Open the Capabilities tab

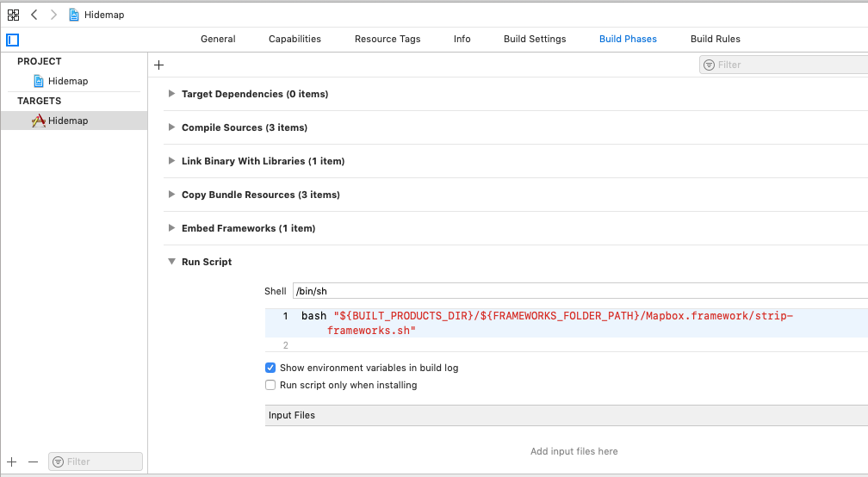pyautogui.click(x=294, y=39)
